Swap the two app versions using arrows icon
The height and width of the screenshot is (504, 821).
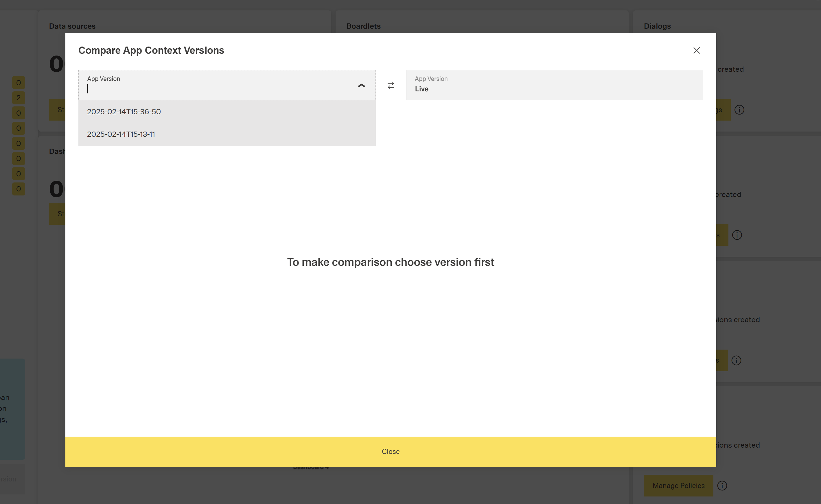pos(391,85)
